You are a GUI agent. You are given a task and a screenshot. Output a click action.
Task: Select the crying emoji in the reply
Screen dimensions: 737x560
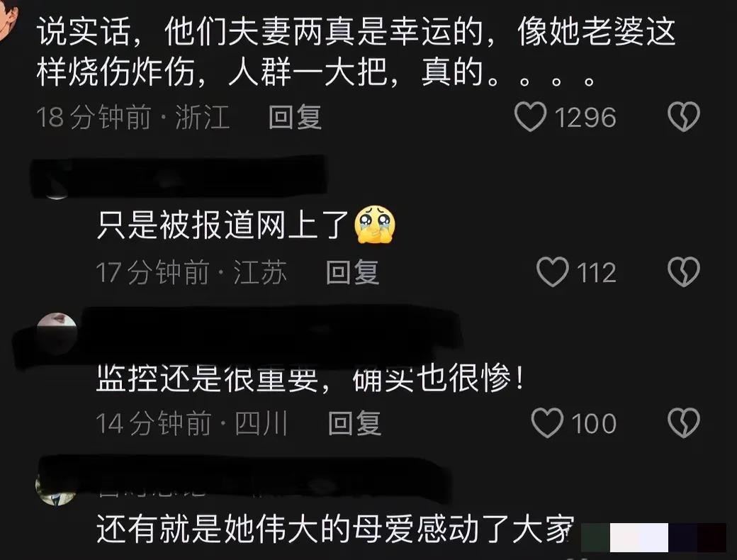pos(375,225)
